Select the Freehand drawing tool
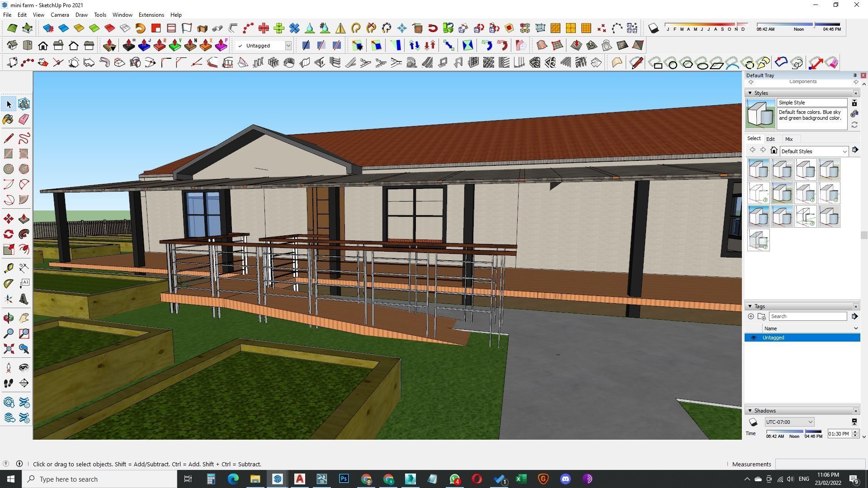Image resolution: width=868 pixels, height=488 pixels. click(24, 138)
